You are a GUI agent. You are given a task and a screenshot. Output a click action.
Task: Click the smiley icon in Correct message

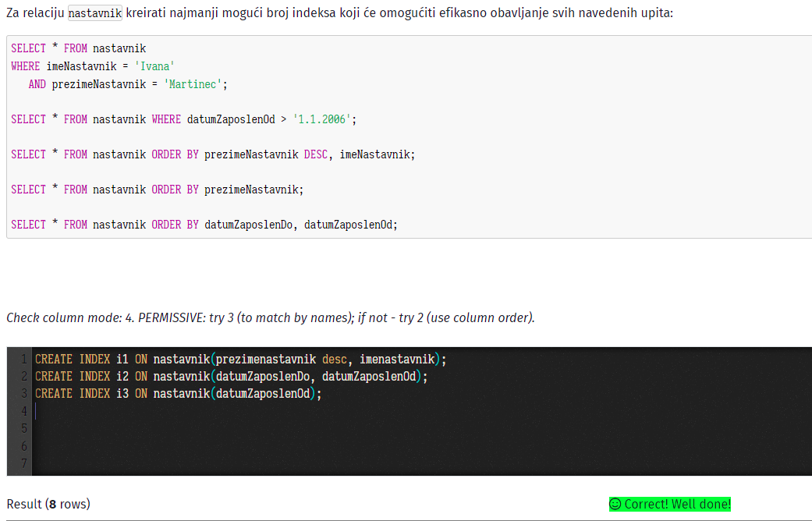615,504
